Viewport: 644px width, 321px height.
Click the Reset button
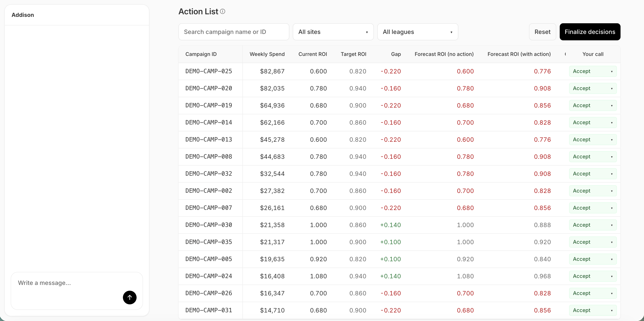[x=542, y=32]
